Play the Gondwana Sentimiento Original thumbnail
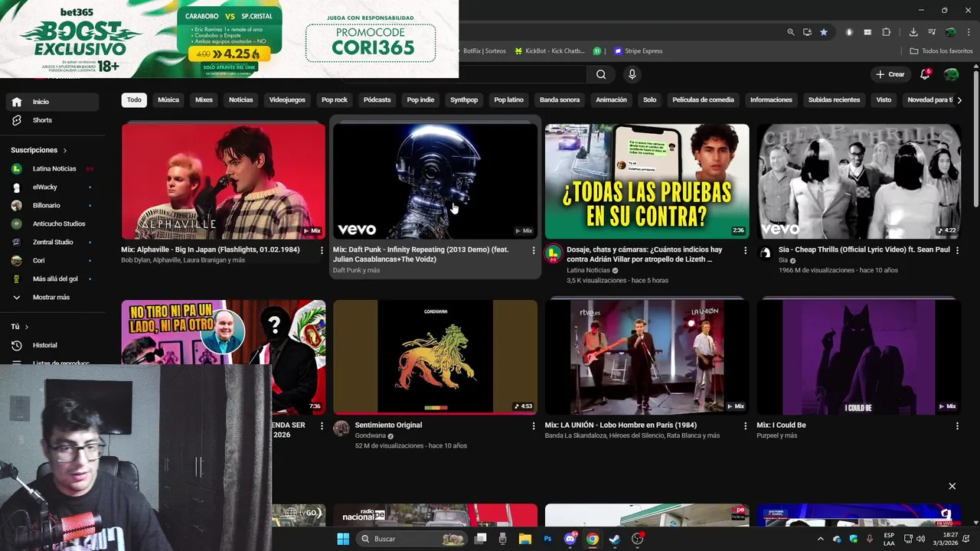980x551 pixels. (x=435, y=357)
